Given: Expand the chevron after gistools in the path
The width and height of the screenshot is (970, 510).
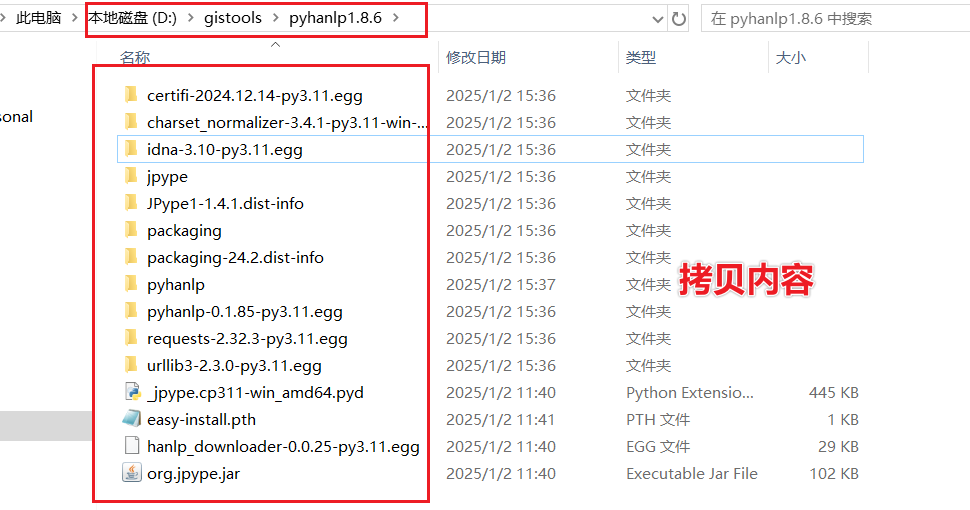Looking at the screenshot, I should point(275,18).
